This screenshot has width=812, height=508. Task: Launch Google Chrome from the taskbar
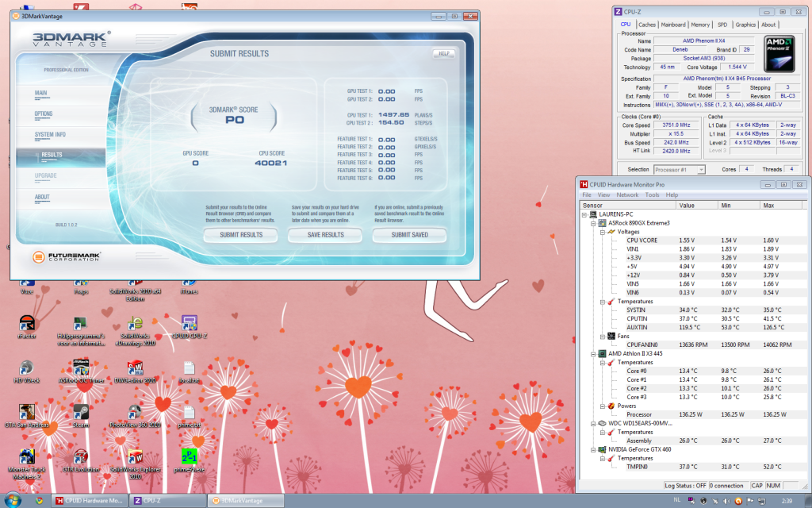pyautogui.click(x=40, y=501)
